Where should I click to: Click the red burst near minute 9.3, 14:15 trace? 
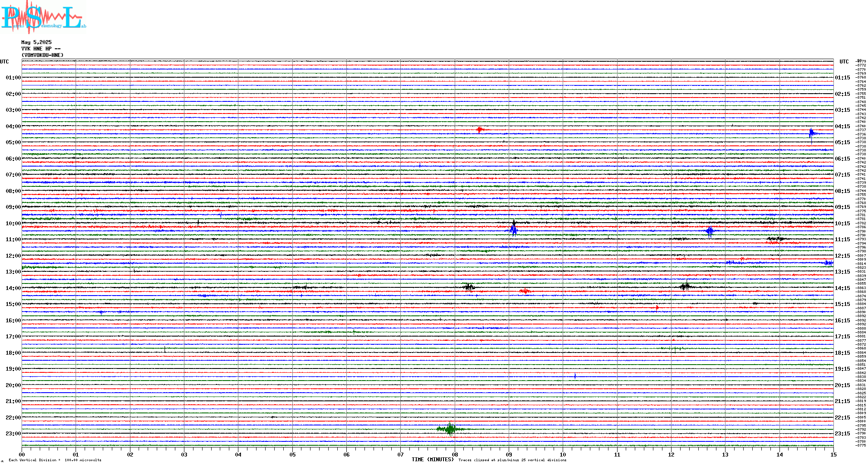(525, 291)
